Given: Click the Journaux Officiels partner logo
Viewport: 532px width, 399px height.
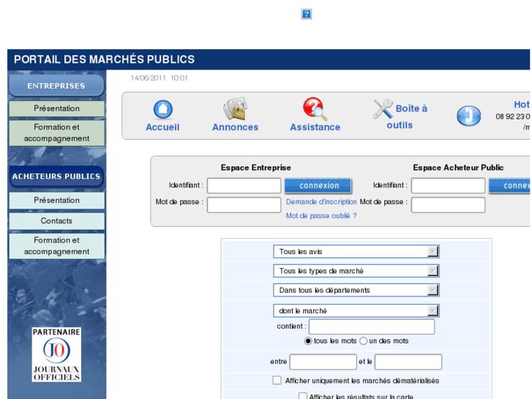Looking at the screenshot, I should click(x=56, y=354).
